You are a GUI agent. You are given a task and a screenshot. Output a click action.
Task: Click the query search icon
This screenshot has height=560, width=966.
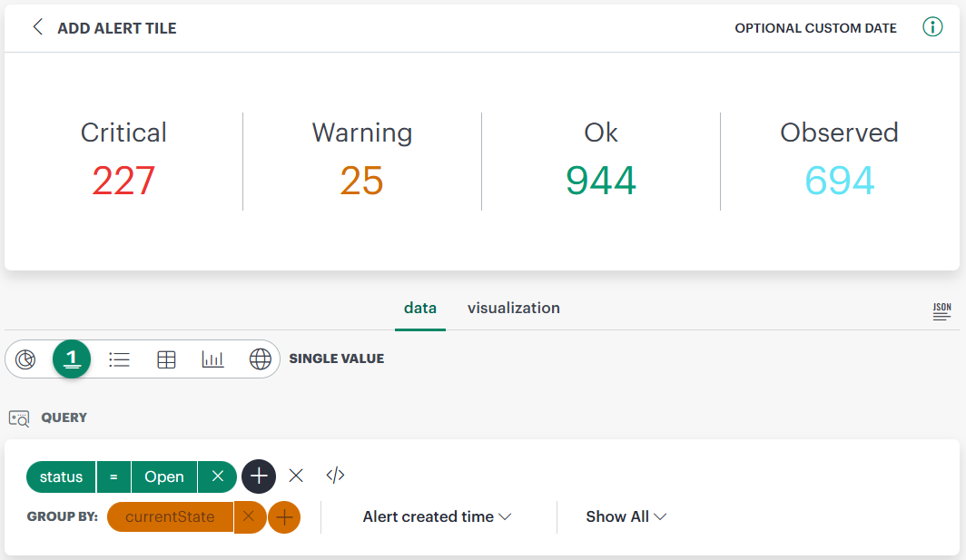(18, 418)
